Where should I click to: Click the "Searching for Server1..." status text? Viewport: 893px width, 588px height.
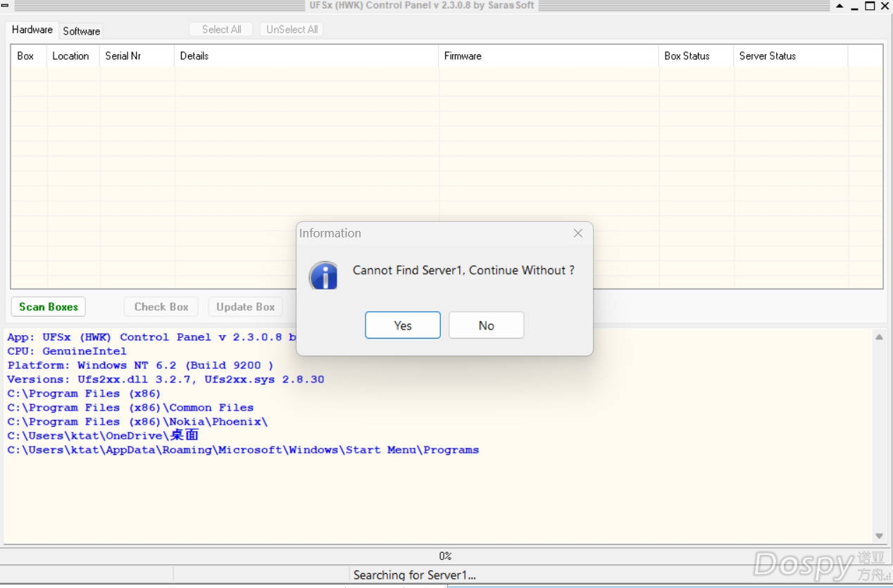[415, 575]
